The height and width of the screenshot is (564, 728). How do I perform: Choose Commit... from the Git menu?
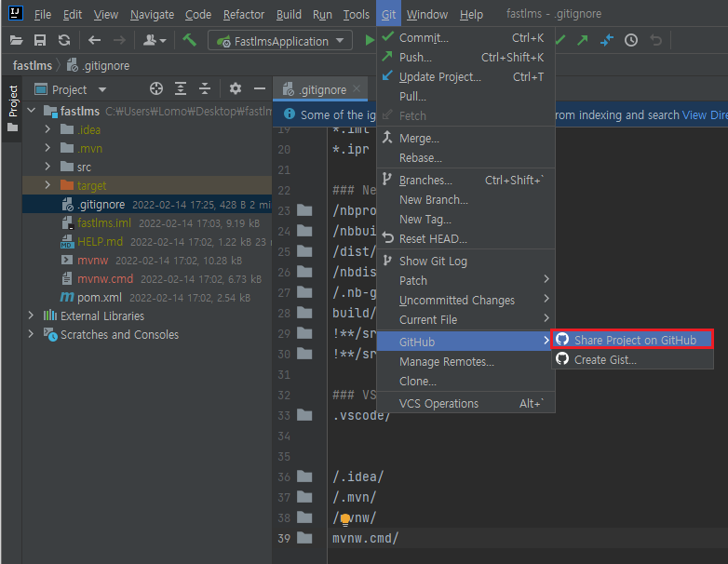click(x=465, y=37)
